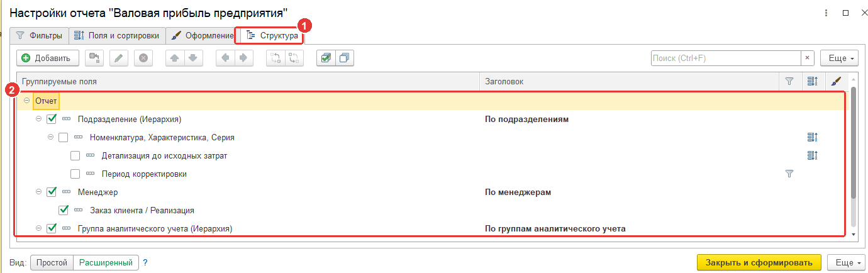Screen dimensions: 868x273
Task: Click the grey delete cross icon
Action: pos(143,58)
